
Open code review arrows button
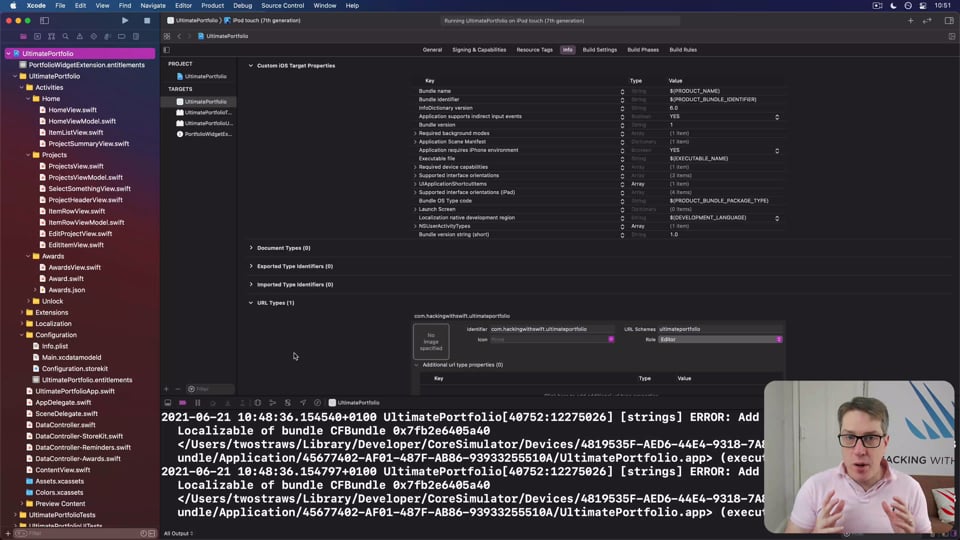tap(928, 20)
